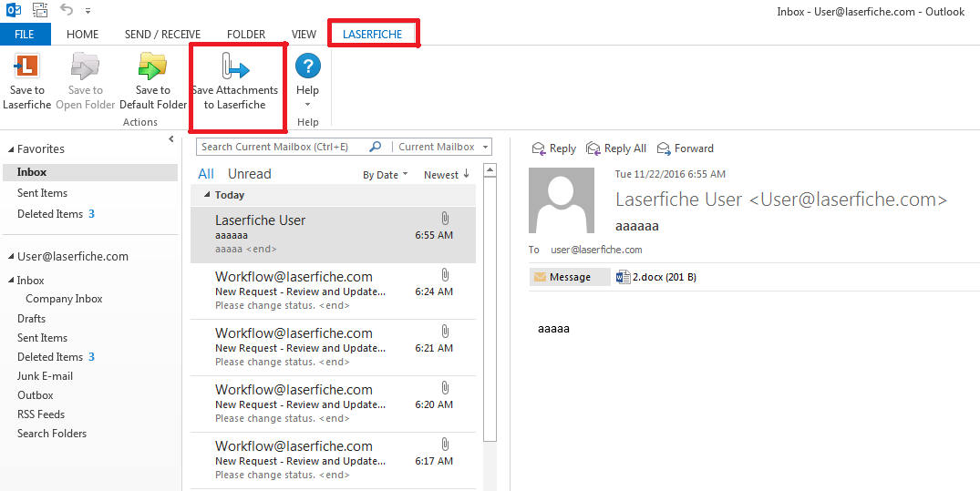Select the LASERFICHE ribbon tab
Screen dimensions: 980x491
(x=373, y=35)
